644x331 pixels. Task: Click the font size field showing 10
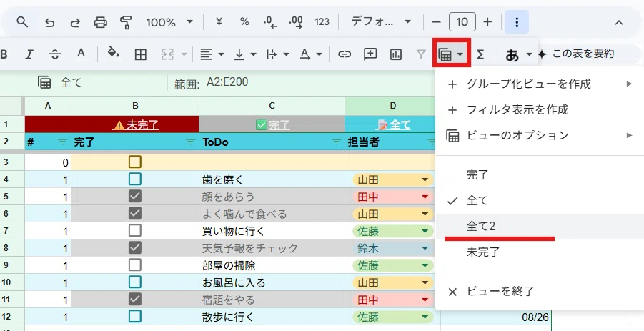click(x=462, y=21)
